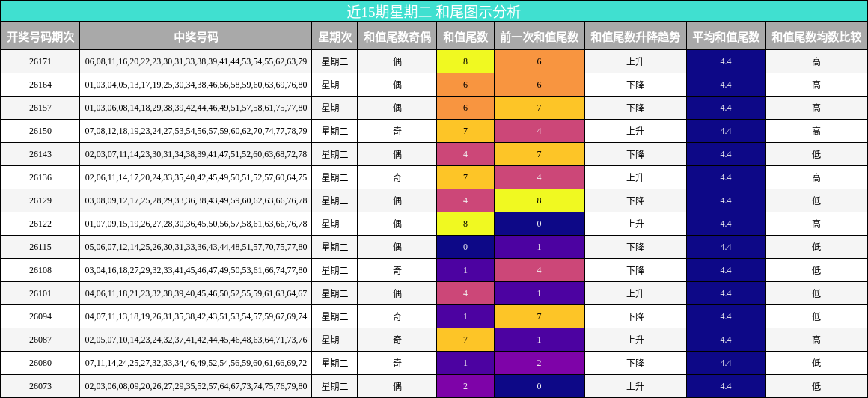Select winning numbers starting 05,06,07,12 for 26115
This screenshot has width=868, height=398.
[196, 248]
